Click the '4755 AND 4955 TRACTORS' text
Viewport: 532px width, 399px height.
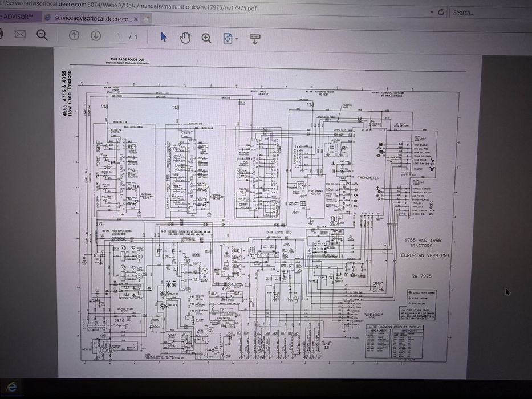[423, 243]
